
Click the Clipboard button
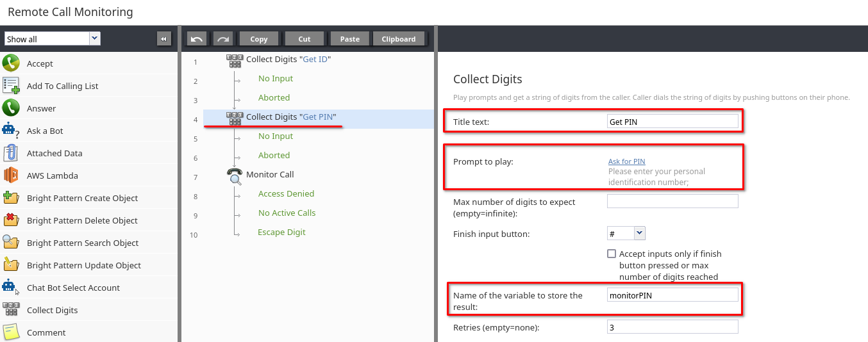tap(399, 39)
